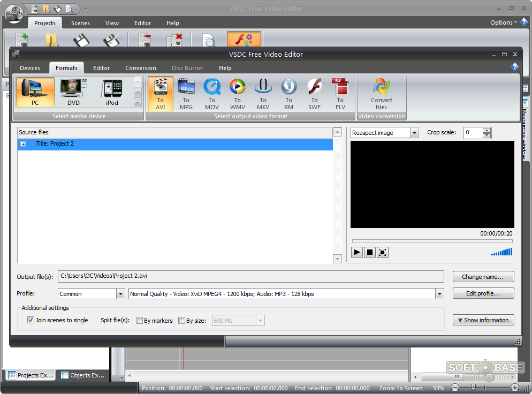Image resolution: width=532 pixels, height=394 pixels.
Task: Select the DVD media device icon
Action: [x=73, y=92]
